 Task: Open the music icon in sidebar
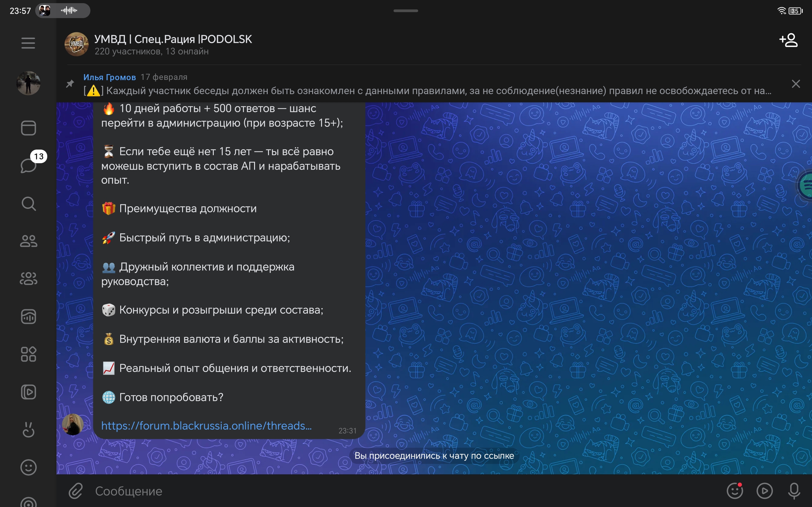tap(29, 317)
